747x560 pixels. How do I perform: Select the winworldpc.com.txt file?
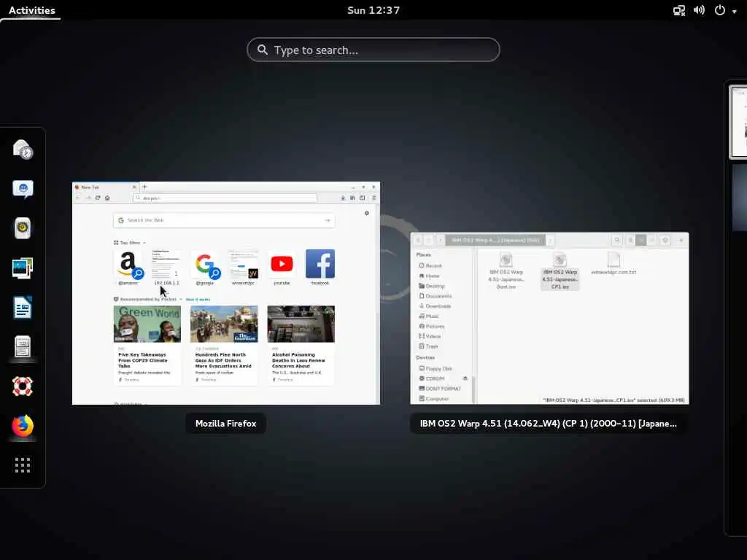click(x=614, y=264)
